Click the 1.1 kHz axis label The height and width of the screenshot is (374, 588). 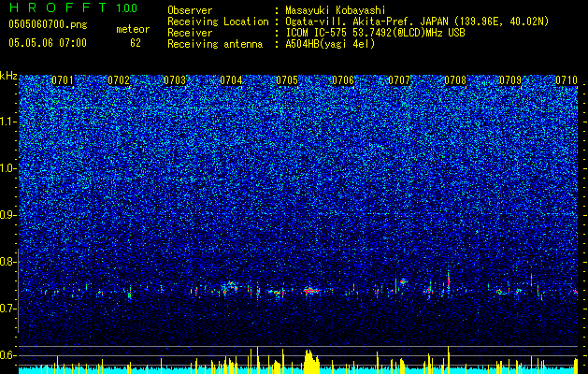click(x=8, y=122)
